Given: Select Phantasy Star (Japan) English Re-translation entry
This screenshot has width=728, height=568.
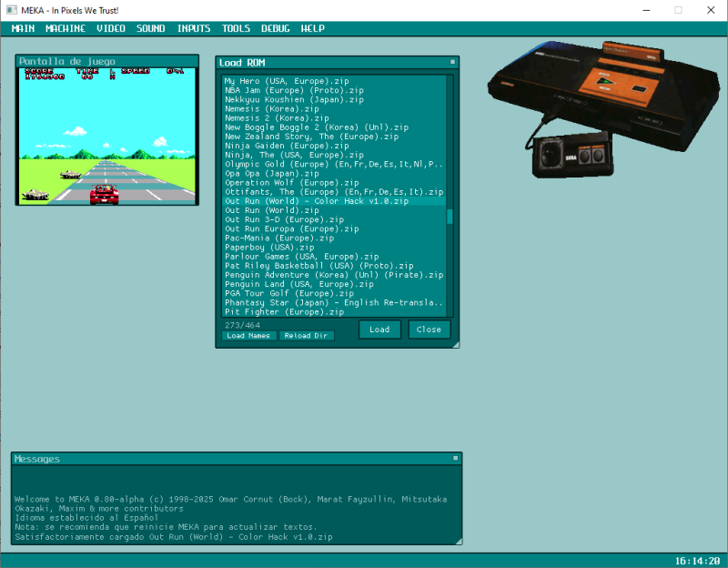Looking at the screenshot, I should tap(334, 303).
